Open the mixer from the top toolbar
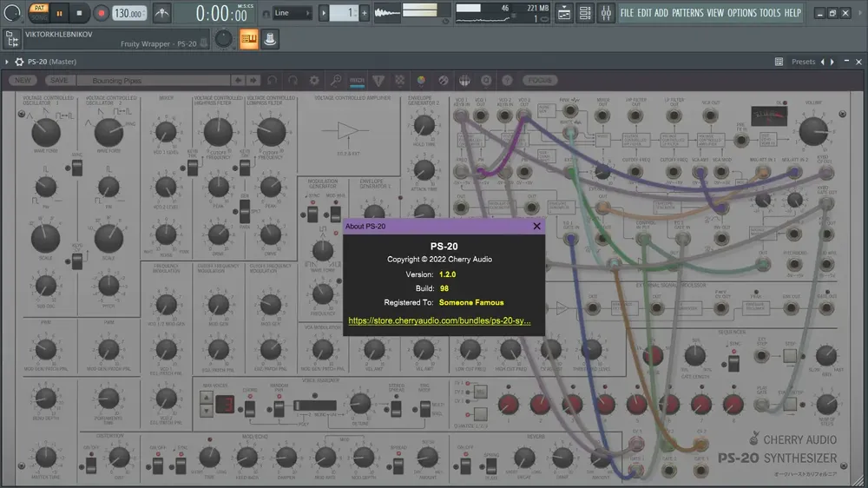This screenshot has height=488, width=868. (x=606, y=13)
